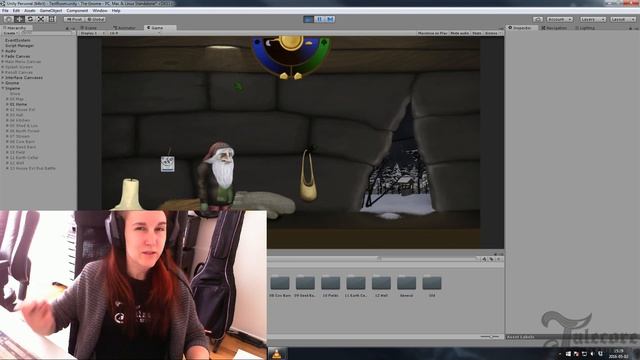Toggle Global handle rotation

[x=96, y=19]
